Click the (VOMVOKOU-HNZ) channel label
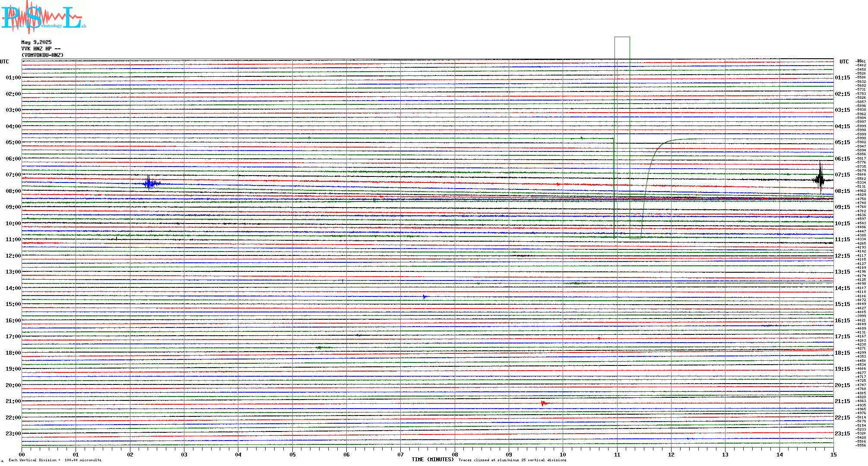 42,55
